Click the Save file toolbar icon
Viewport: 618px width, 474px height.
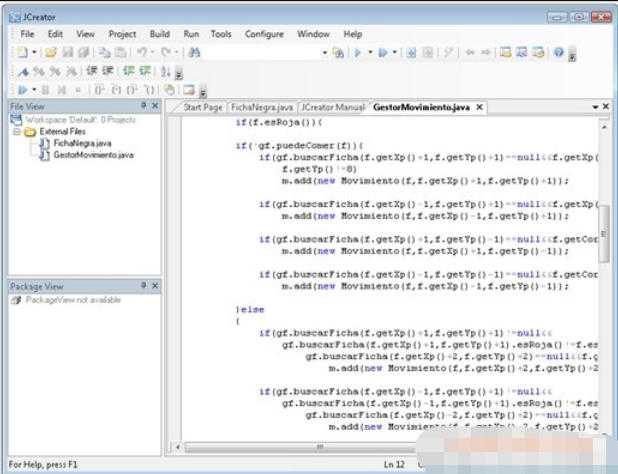[x=67, y=52]
